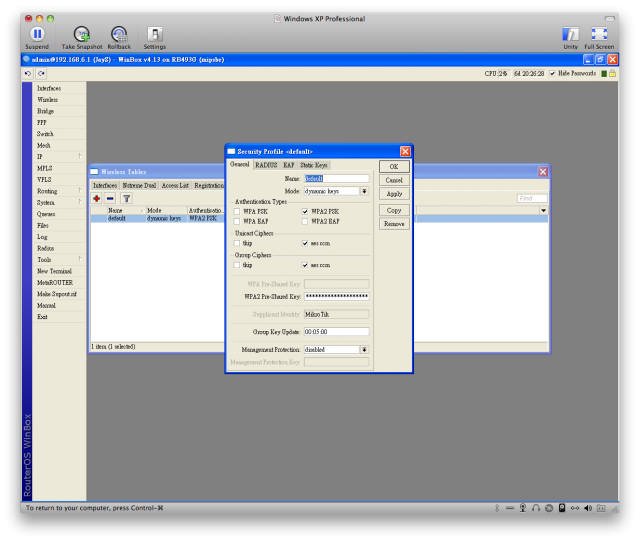The width and height of the screenshot is (640, 542).
Task: Click the Rollback icon
Action: click(x=119, y=34)
